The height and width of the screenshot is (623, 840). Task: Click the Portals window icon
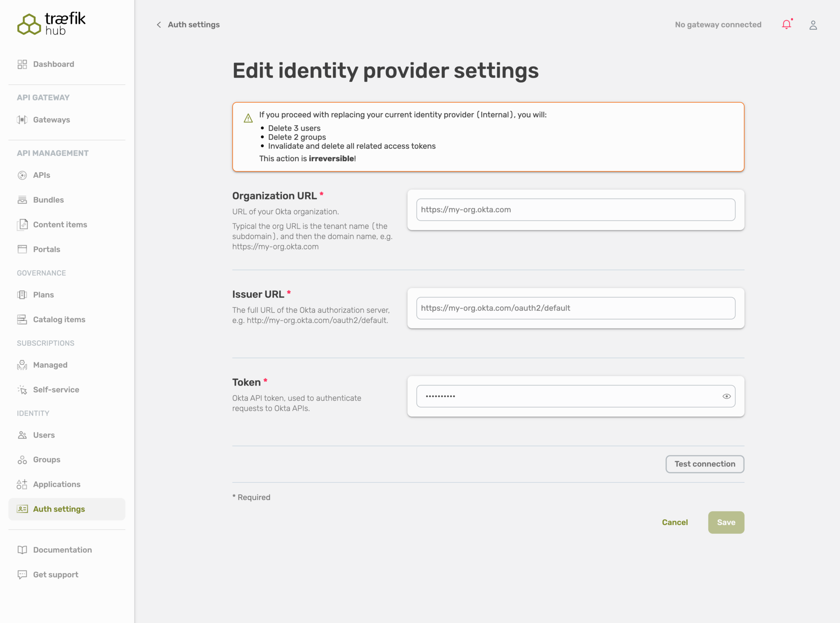click(22, 249)
